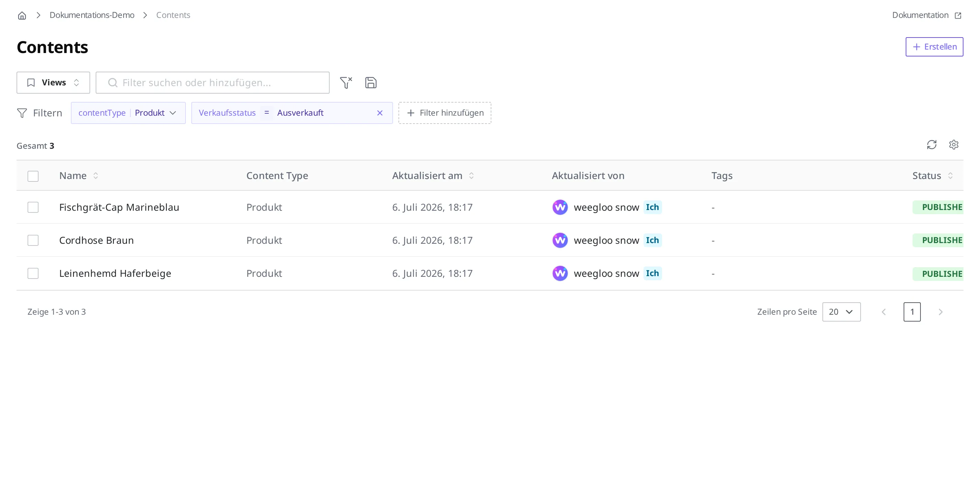This screenshot has height=482, width=980.
Task: Click weegloo snow avatar in Leinenhemd Haferbeige row
Action: coord(560,273)
